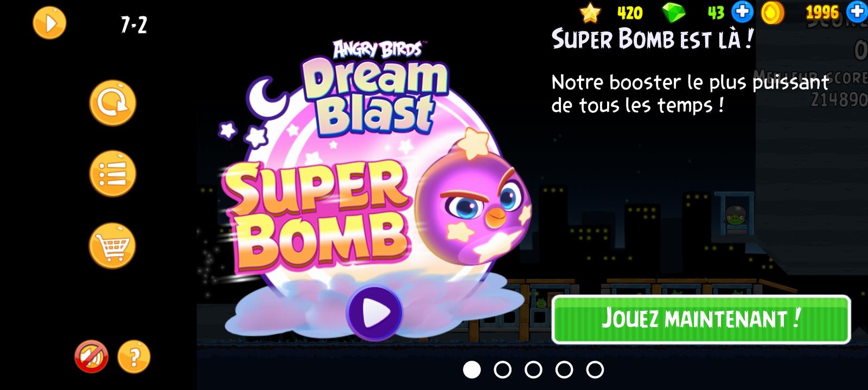Resume the game with the orange play button
The height and width of the screenshot is (390, 868).
click(x=49, y=23)
